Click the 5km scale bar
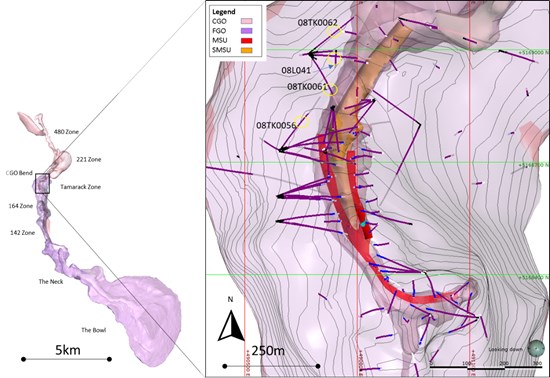 66,359
